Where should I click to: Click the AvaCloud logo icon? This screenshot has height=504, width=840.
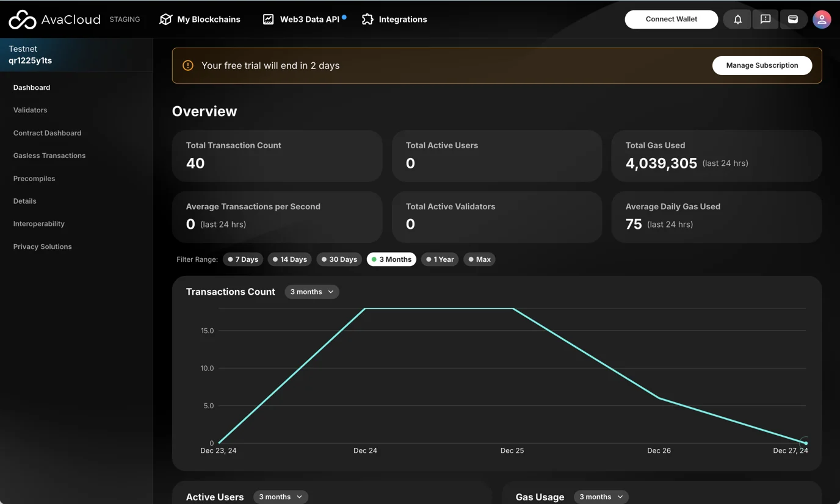23,20
